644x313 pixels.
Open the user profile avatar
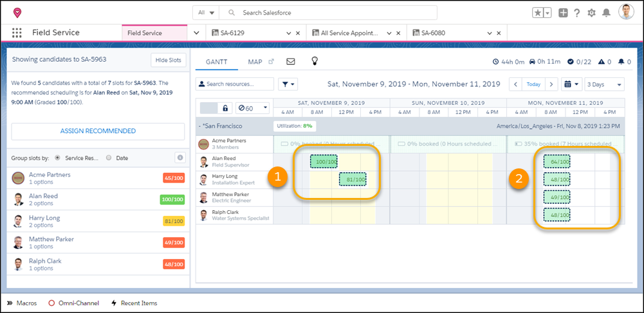click(x=627, y=12)
